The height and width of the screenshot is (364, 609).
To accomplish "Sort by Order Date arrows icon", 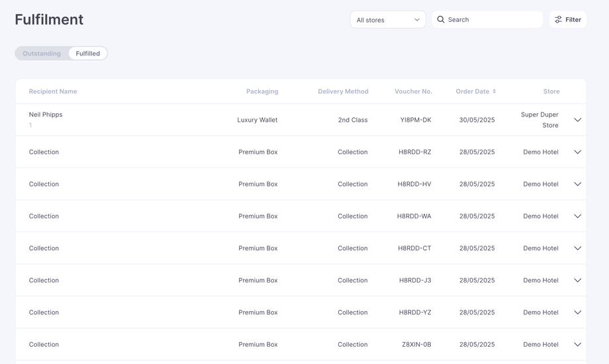I will pos(494,91).
